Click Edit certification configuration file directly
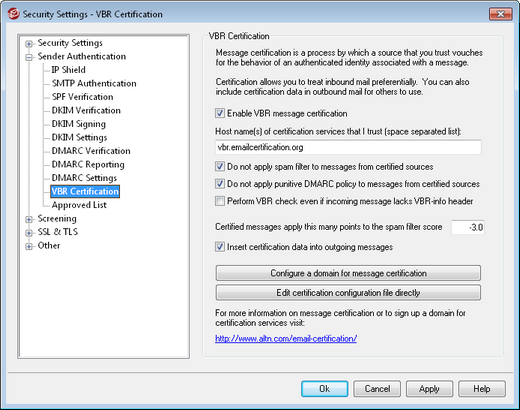The image size is (520, 410). (348, 293)
